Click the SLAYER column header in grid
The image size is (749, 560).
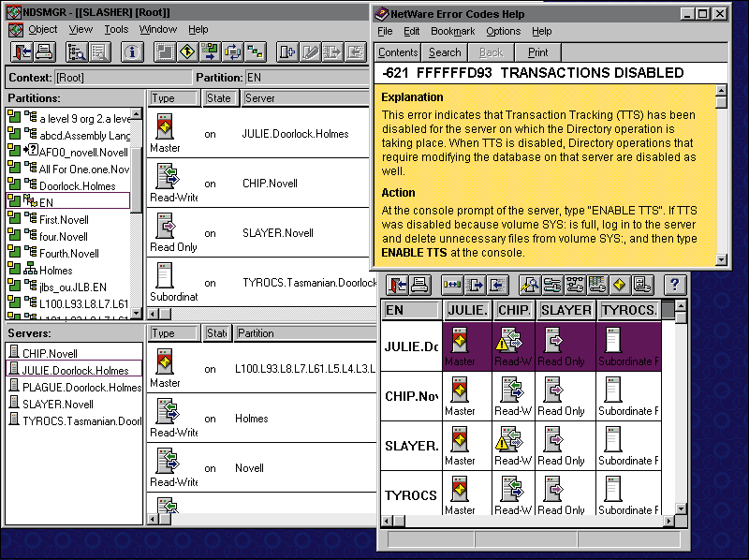(x=566, y=310)
